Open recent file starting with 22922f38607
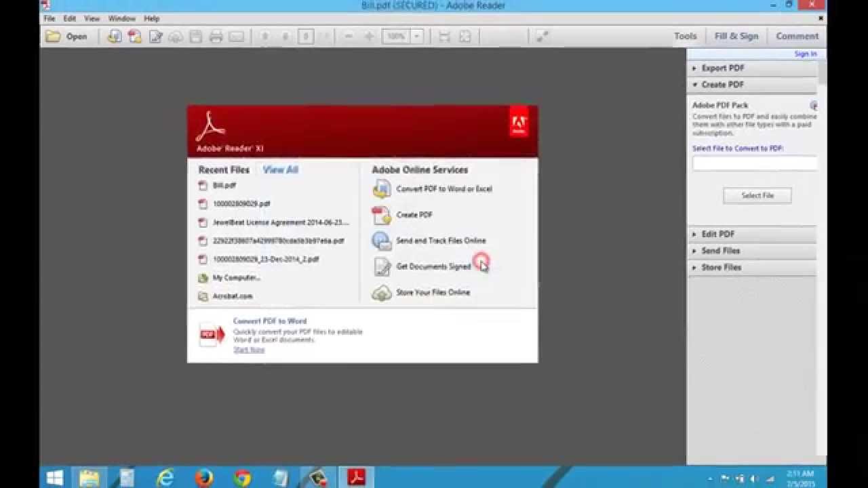The width and height of the screenshot is (868, 488). [x=279, y=241]
